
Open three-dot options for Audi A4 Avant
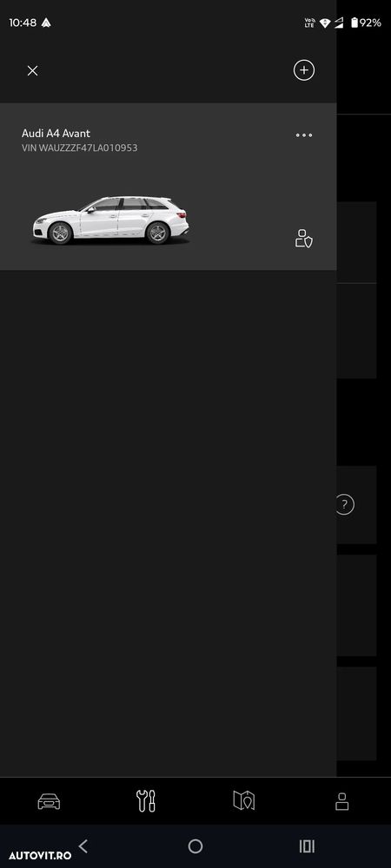[304, 135]
